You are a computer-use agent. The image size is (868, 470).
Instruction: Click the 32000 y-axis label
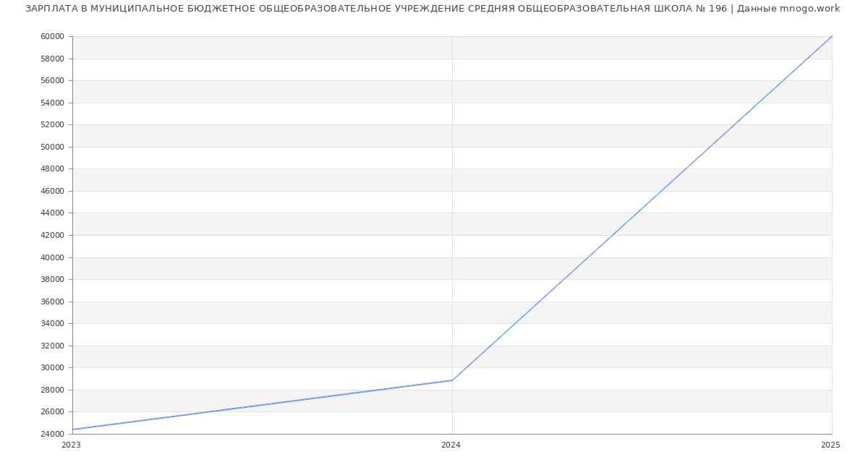[52, 346]
